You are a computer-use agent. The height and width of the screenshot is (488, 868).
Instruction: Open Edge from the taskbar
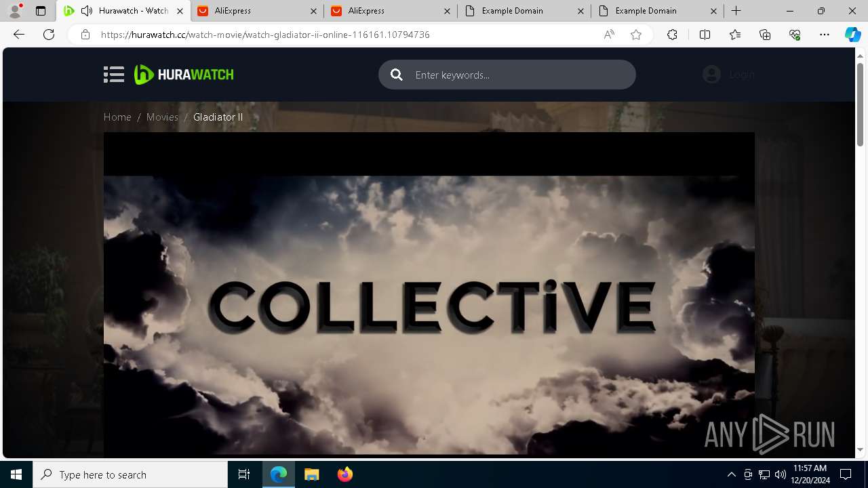click(279, 474)
